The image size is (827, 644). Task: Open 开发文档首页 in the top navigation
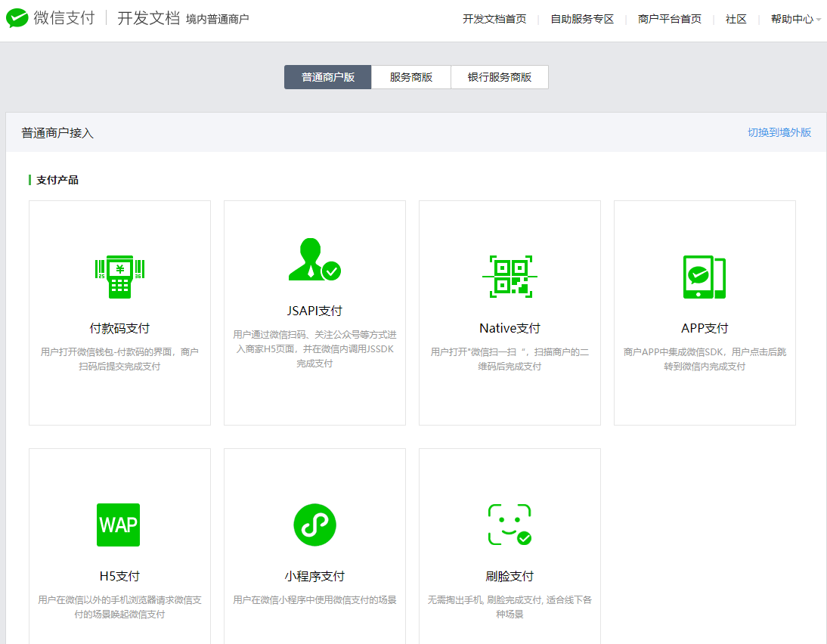494,19
